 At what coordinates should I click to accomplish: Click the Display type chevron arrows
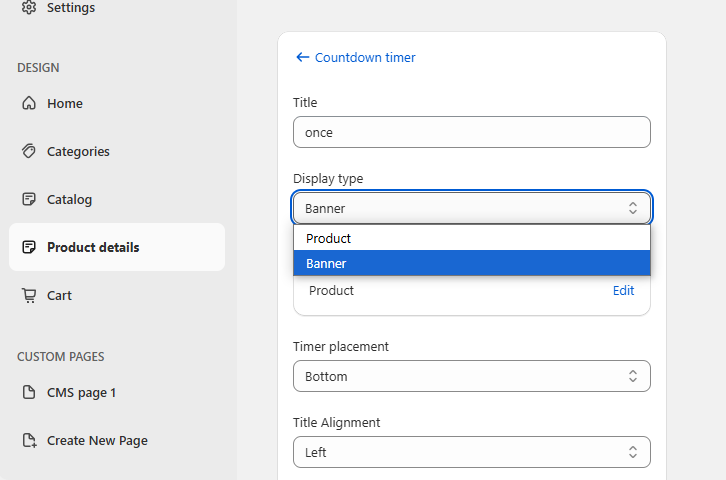point(632,208)
